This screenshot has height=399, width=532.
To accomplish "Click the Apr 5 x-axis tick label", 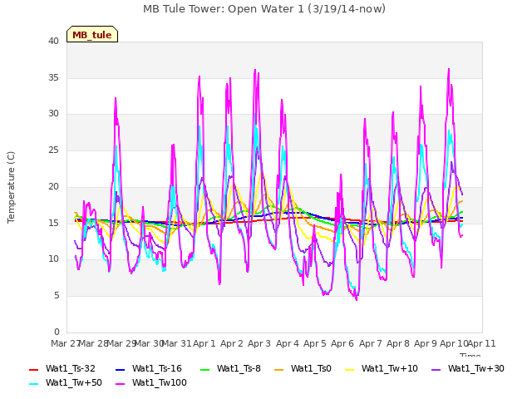I will click(x=315, y=343).
